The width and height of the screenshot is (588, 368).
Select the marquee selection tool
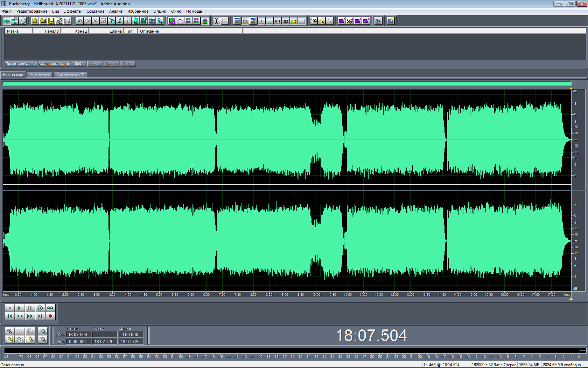coord(225,21)
